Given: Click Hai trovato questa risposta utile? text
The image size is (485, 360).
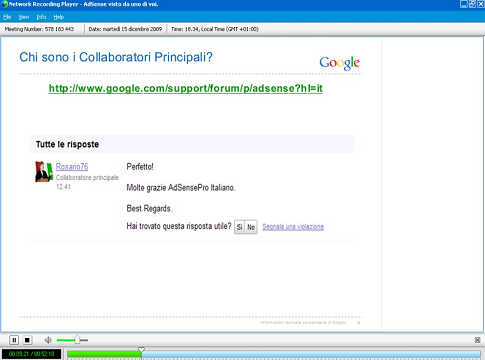Looking at the screenshot, I should (x=179, y=226).
